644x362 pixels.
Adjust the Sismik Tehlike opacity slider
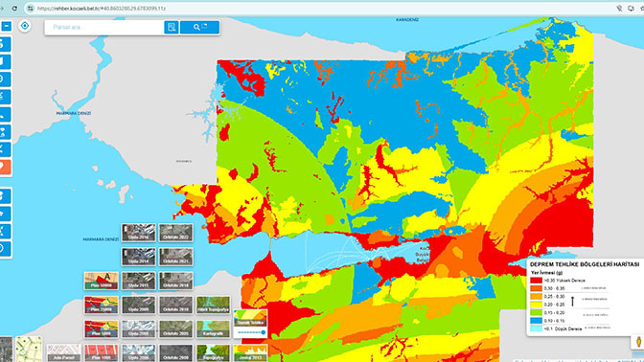click(251, 332)
